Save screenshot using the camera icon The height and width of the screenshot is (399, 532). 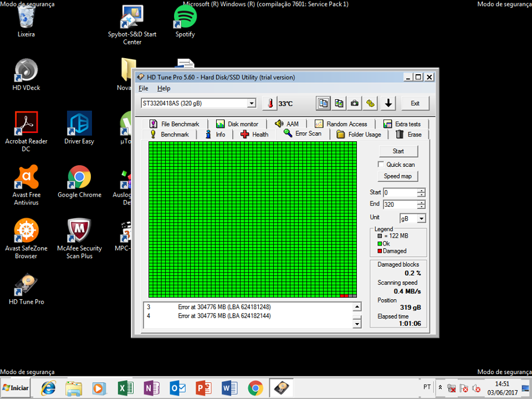pyautogui.click(x=355, y=103)
